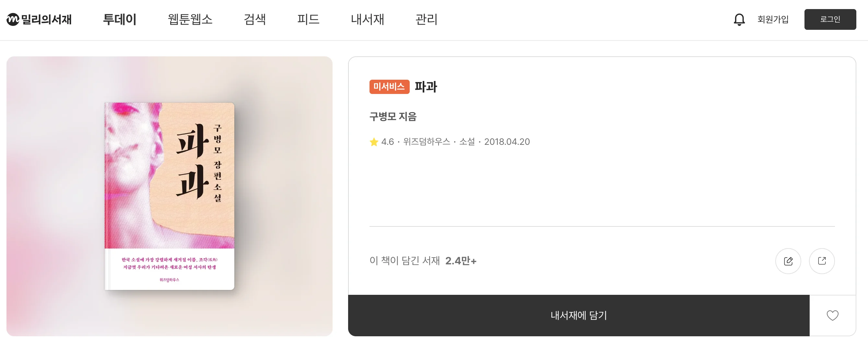This screenshot has width=868, height=346.
Task: Click the star rating icon next to 4.6
Action: tap(374, 142)
